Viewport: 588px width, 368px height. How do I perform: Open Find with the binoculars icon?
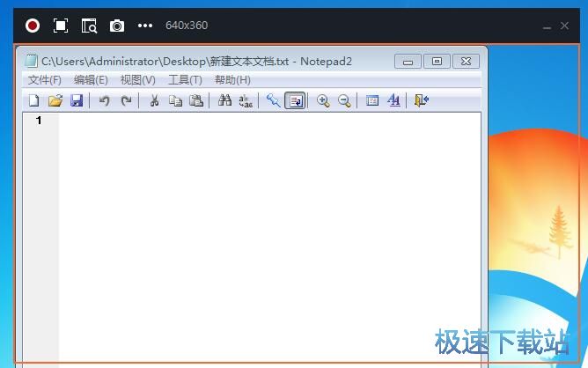pyautogui.click(x=224, y=100)
